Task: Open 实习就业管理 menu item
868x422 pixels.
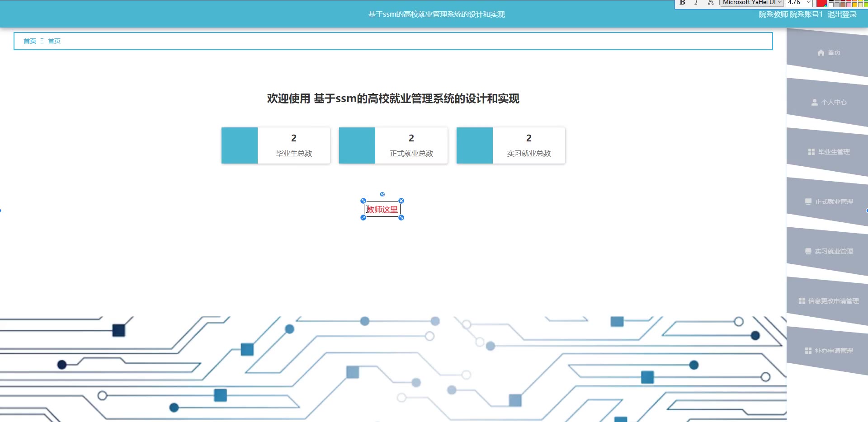Action: pos(827,251)
